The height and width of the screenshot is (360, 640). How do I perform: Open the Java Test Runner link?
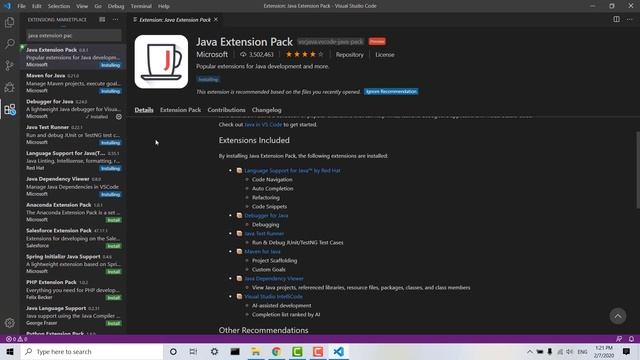click(x=264, y=233)
